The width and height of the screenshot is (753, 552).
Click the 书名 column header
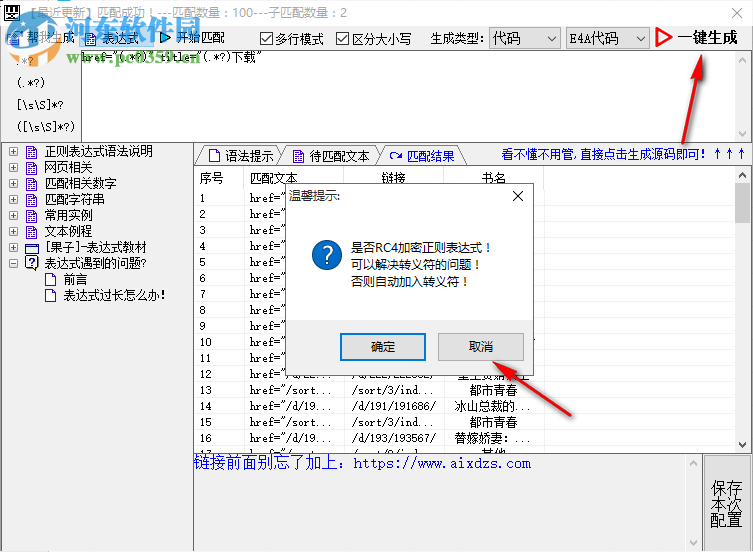point(494,178)
